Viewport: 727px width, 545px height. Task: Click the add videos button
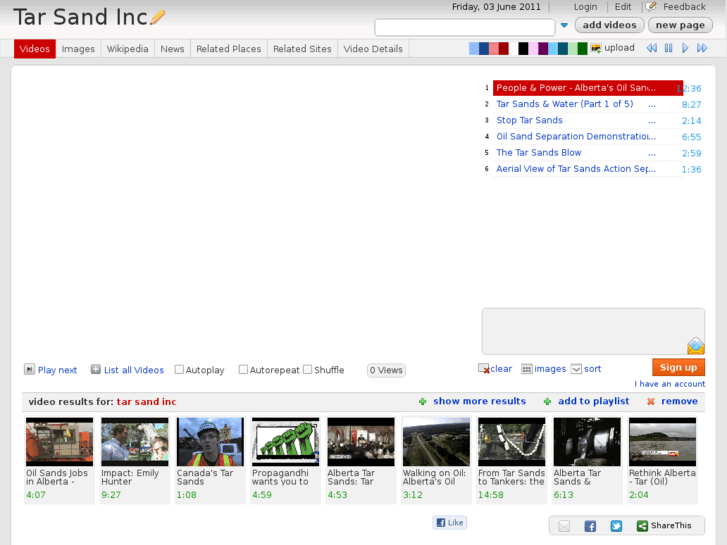tap(609, 25)
